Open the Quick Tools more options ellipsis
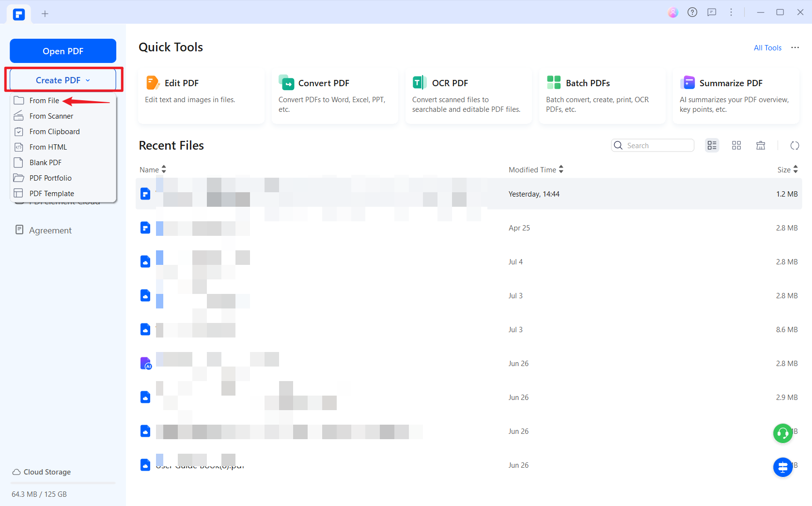 795,47
